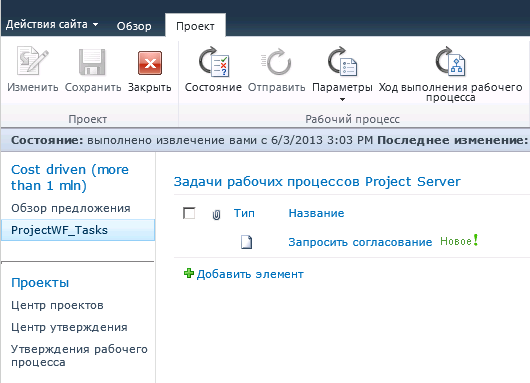
Task: Open the Задачи рабочих процессов Project Server heading link
Action: pos(317,182)
